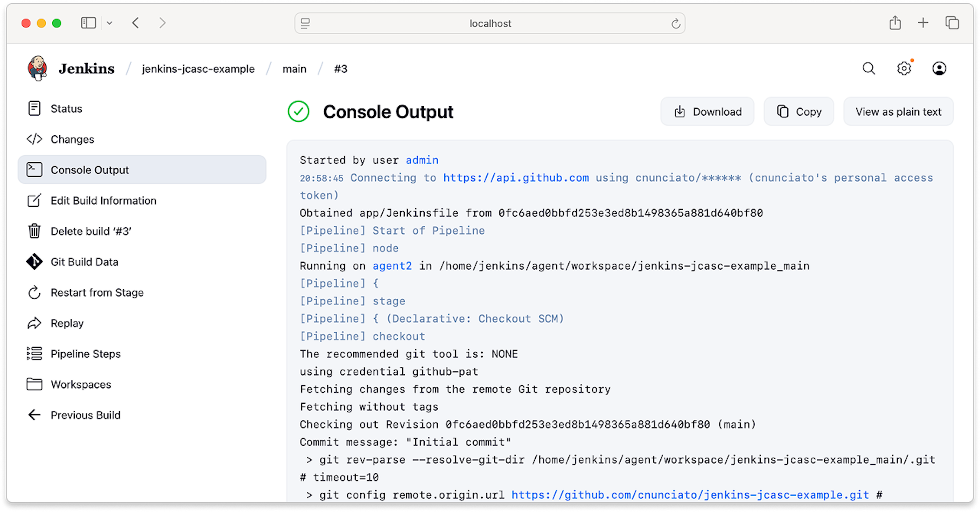Viewport: 980px width, 512px height.
Task: Open the agent2 link in console output
Action: [392, 266]
